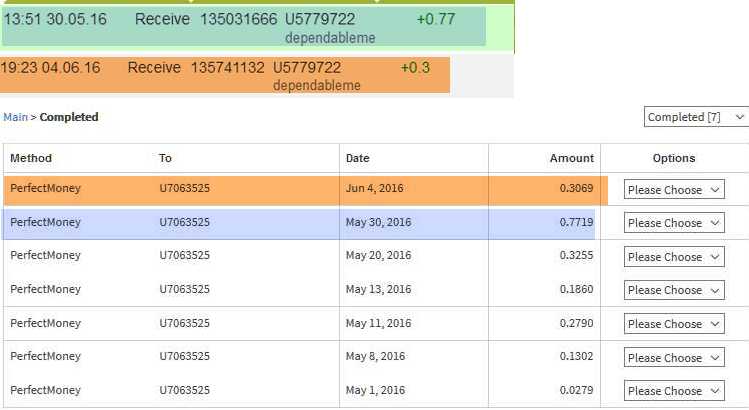
Task: Click the date May 13, 2016
Action: click(x=378, y=289)
